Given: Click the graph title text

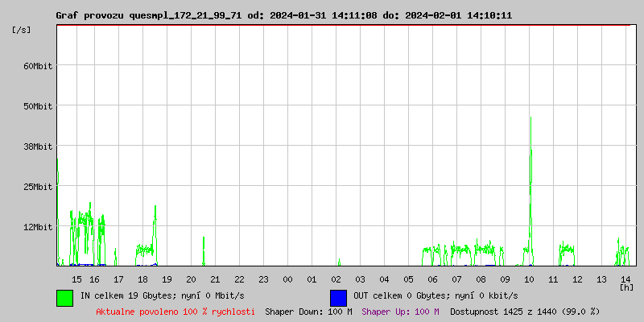Looking at the screenshot, I should 283,15.
